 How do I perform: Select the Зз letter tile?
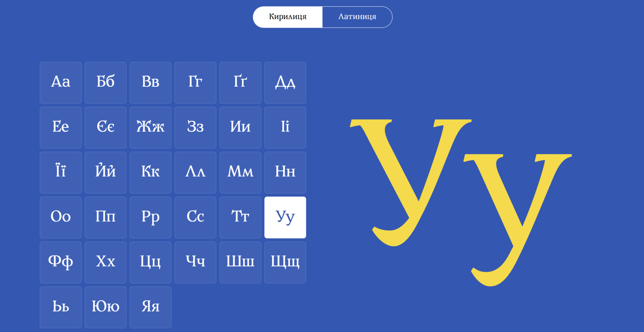tap(196, 127)
